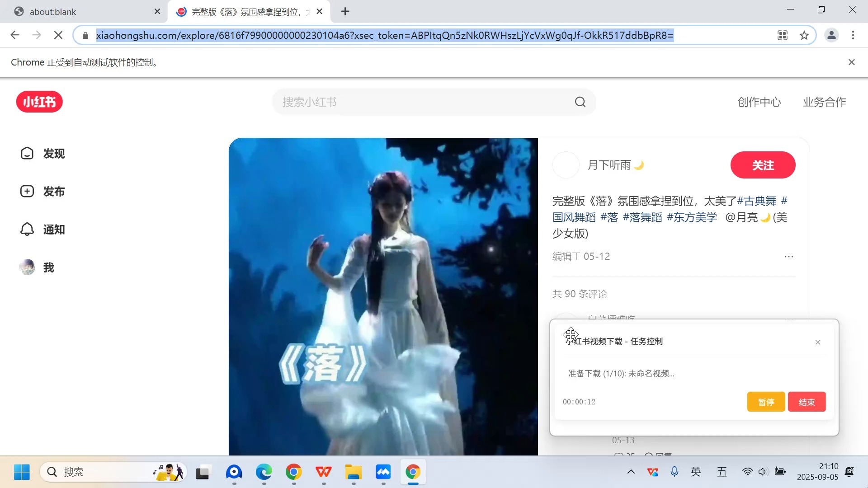Open the volume tray icon

[x=763, y=472]
